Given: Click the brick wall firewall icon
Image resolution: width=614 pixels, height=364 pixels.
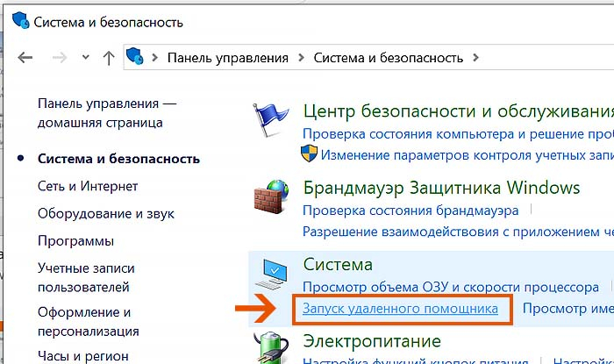Looking at the screenshot, I should click(x=271, y=196).
